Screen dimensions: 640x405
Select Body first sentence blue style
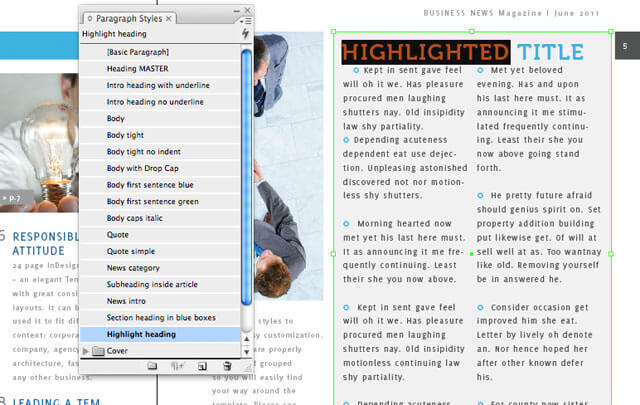(x=160, y=185)
